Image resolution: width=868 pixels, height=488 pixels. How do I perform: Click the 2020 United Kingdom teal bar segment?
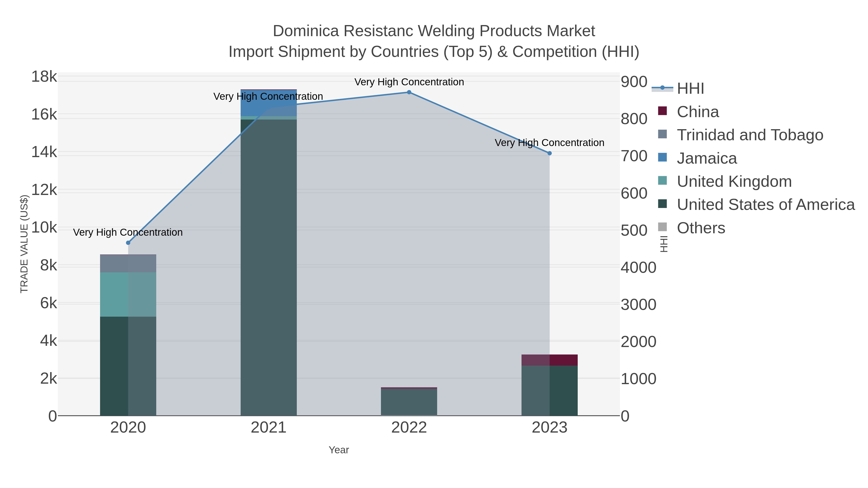click(x=128, y=294)
